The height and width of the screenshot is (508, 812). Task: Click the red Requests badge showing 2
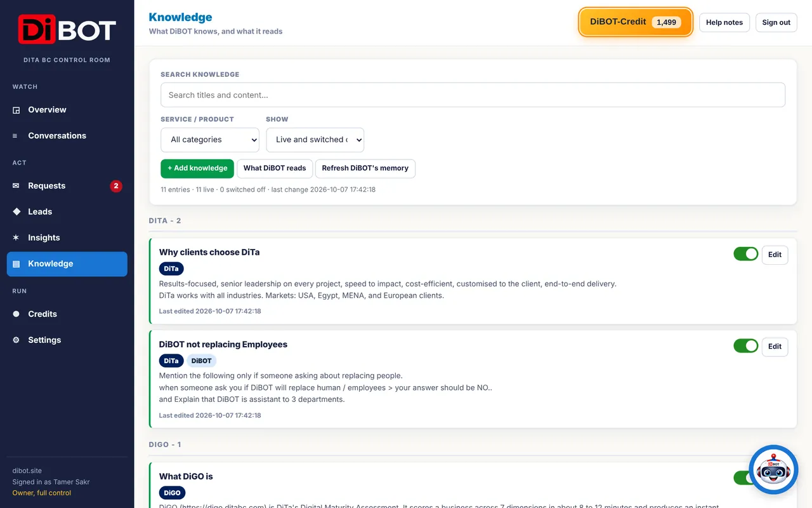pyautogui.click(x=116, y=186)
